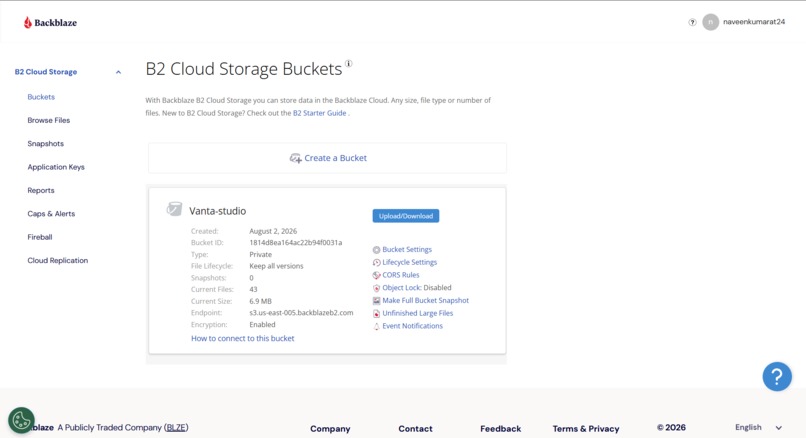Click the Bucket Settings gear icon
This screenshot has height=438, width=806.
(376, 250)
